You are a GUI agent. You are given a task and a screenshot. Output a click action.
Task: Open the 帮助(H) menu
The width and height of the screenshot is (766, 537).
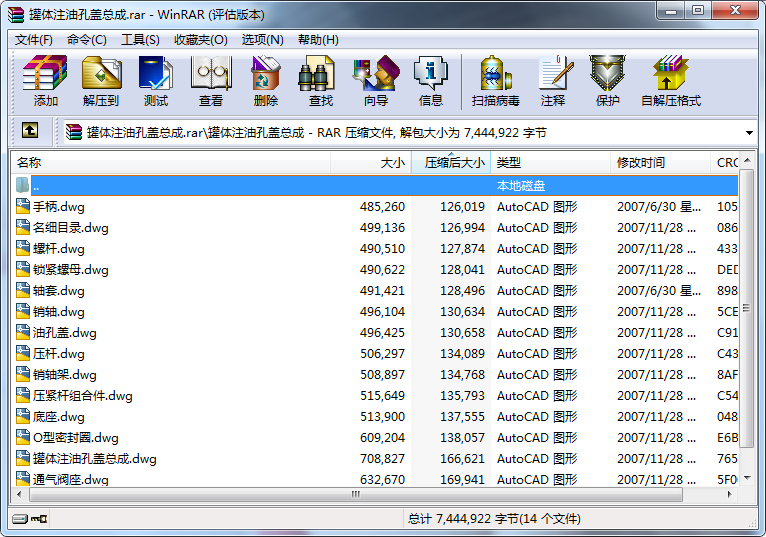(319, 40)
